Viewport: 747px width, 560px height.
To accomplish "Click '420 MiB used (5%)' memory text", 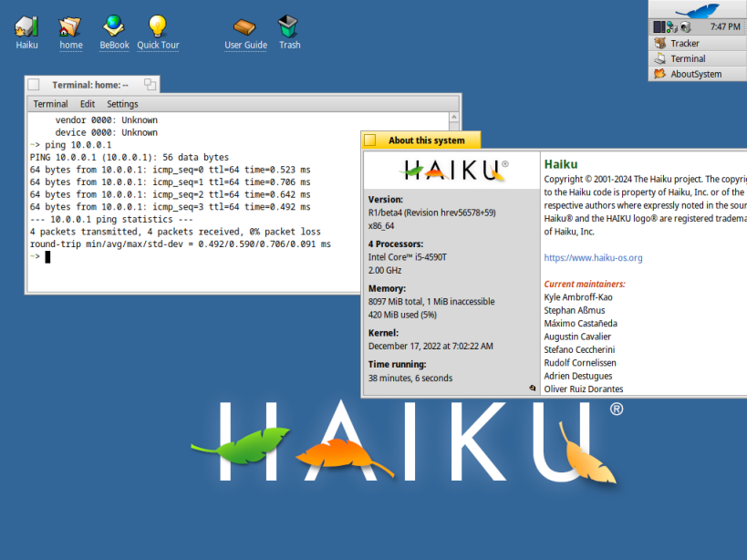I will point(402,315).
